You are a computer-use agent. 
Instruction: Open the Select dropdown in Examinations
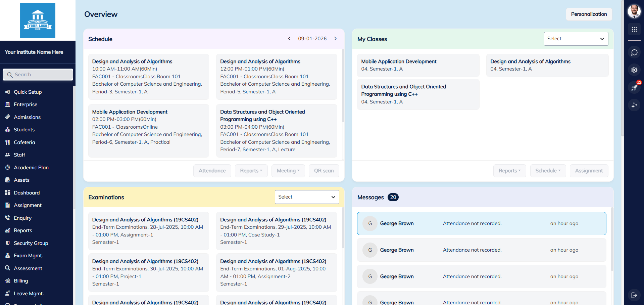point(306,197)
